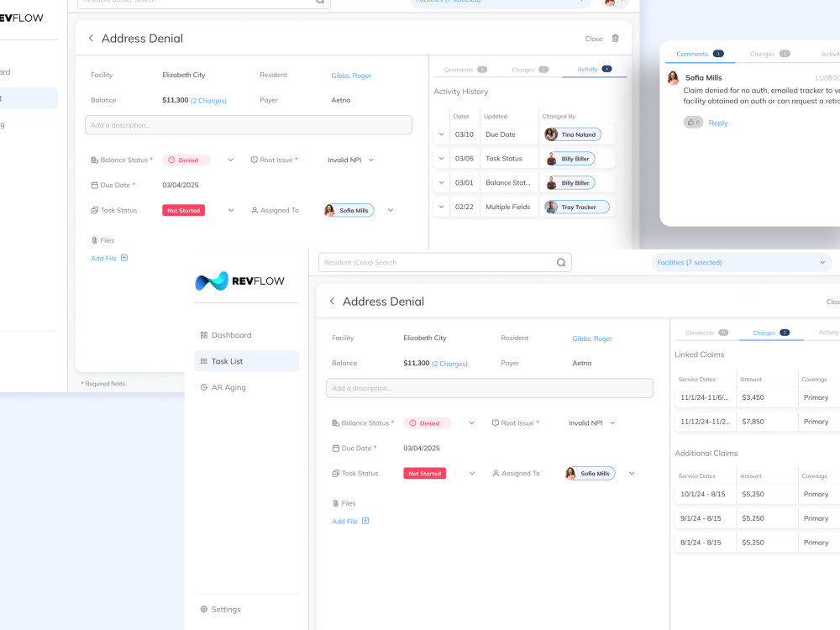The image size is (840, 630).
Task: Click Tray Tracker avatar chip in activity history
Action: (x=576, y=207)
